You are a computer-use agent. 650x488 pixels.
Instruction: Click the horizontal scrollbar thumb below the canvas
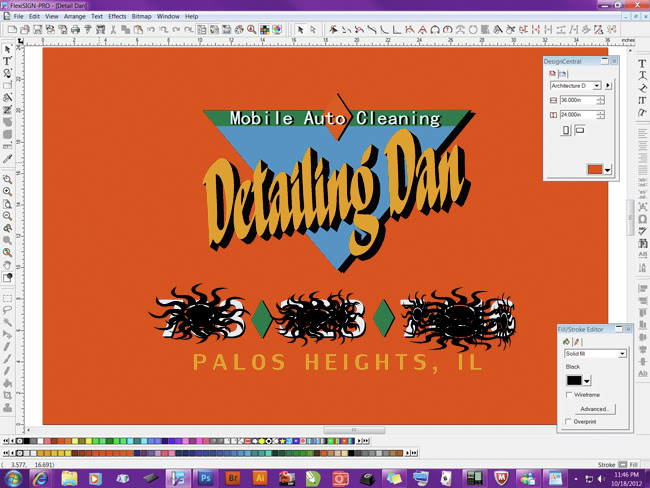[x=354, y=430]
